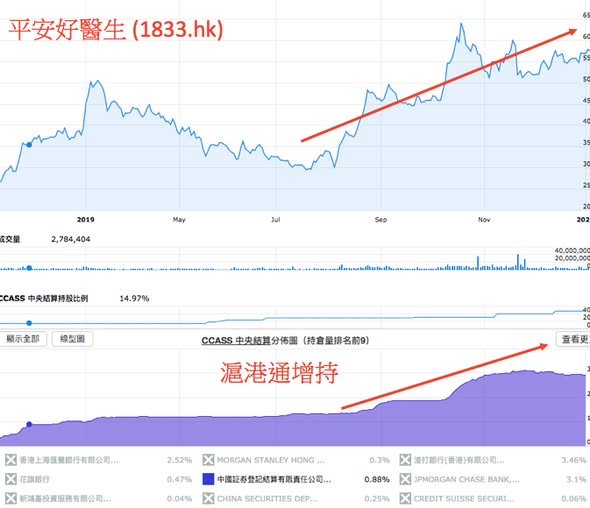Click the 0.04% holding value
The image size is (590, 508).
point(179,498)
